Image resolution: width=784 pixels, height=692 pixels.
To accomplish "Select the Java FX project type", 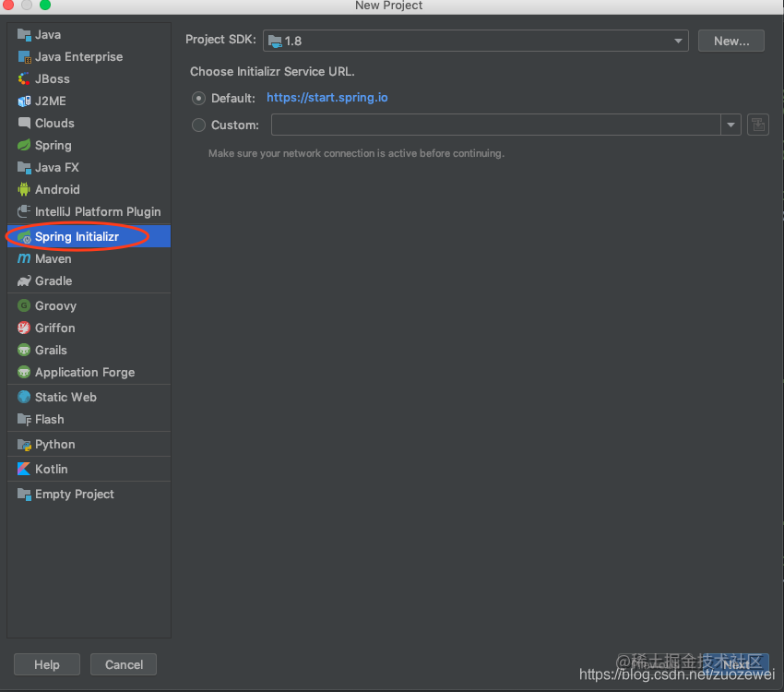I will point(56,167).
